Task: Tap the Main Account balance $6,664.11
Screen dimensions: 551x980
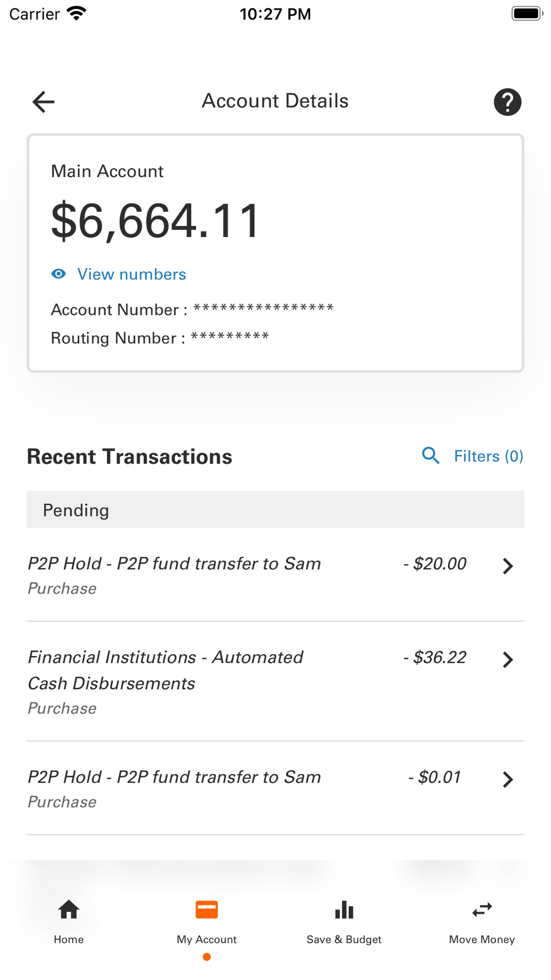Action: pyautogui.click(x=155, y=221)
